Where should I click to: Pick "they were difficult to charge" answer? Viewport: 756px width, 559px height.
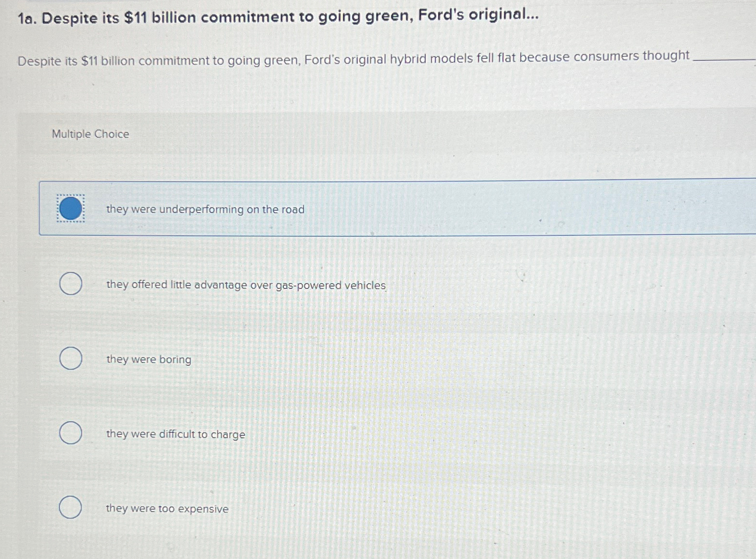coord(70,433)
